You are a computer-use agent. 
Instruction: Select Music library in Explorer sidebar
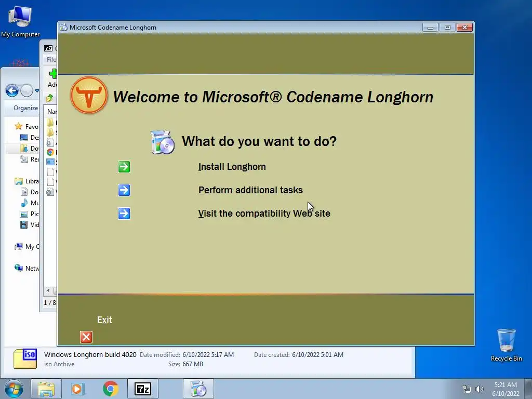29,203
